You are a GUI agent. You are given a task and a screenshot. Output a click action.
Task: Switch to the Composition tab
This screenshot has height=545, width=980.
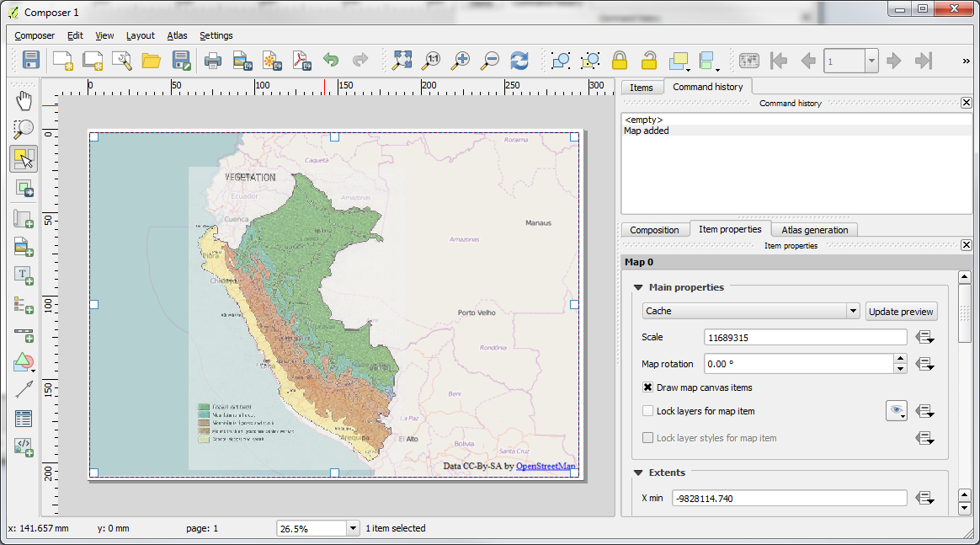[x=654, y=230]
